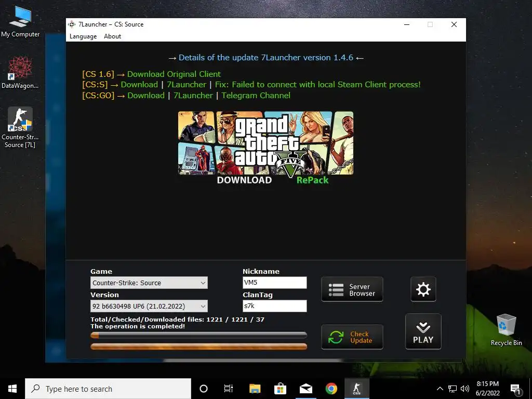This screenshot has width=532, height=399.
Task: Open the settings gear in 7Launcher
Action: coord(423,289)
